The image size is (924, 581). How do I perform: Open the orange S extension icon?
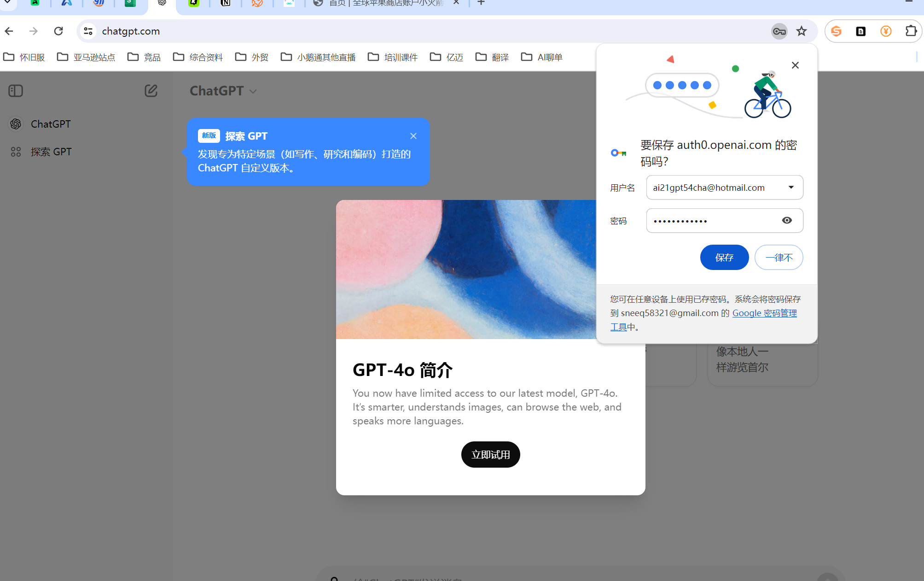837,31
